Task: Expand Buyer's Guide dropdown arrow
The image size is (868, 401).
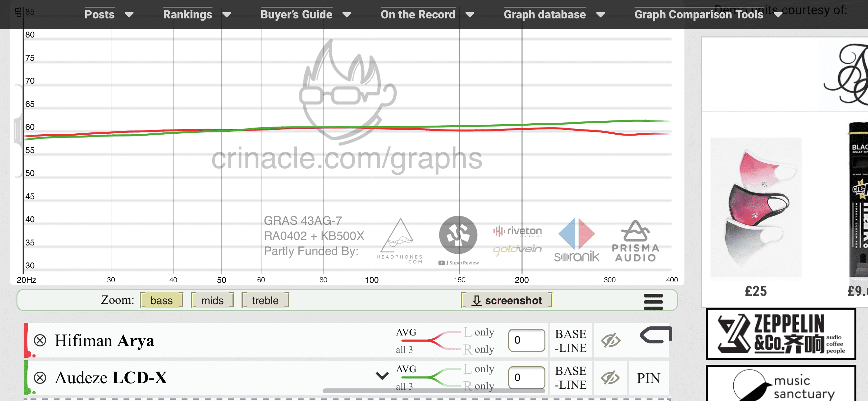Action: click(x=347, y=15)
